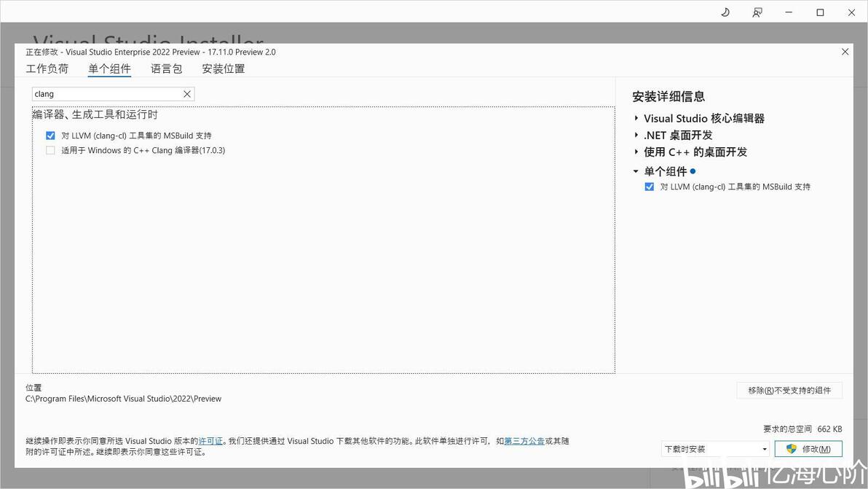This screenshot has width=868, height=489.
Task: Minimize the Visual Studio Installer window
Action: pyautogui.click(x=789, y=12)
